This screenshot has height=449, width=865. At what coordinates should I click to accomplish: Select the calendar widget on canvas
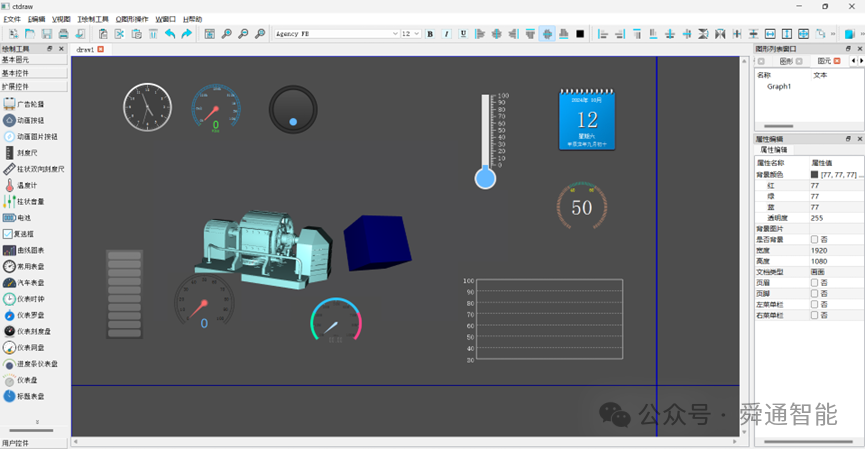(587, 119)
